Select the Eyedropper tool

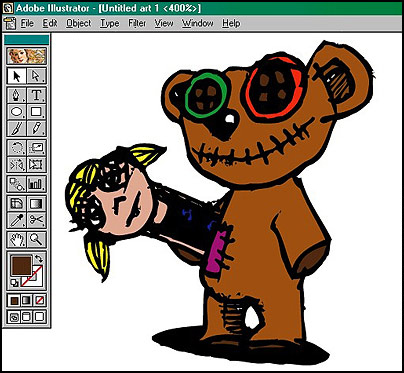(x=17, y=220)
